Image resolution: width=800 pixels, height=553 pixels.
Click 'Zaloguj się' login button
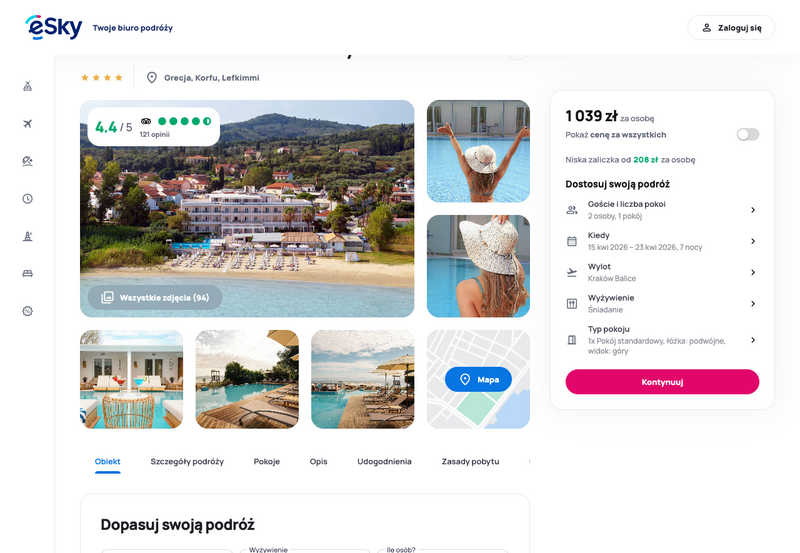pyautogui.click(x=731, y=28)
